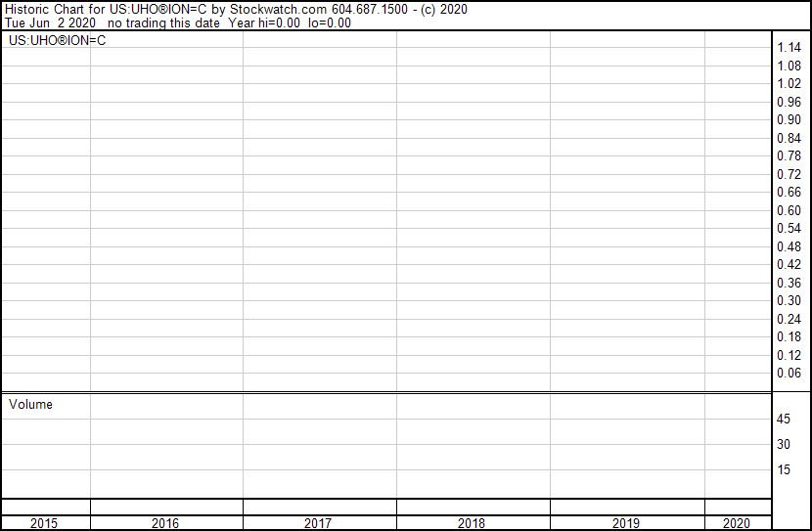Click the US:UHO®ION=C symbol label in chart

pyautogui.click(x=58, y=40)
